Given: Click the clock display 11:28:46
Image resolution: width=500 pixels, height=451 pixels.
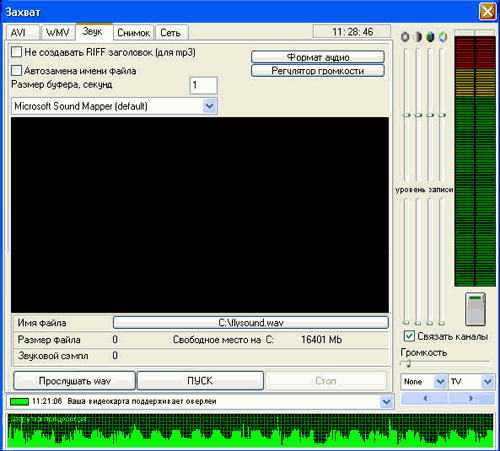Looking at the screenshot, I should point(352,32).
